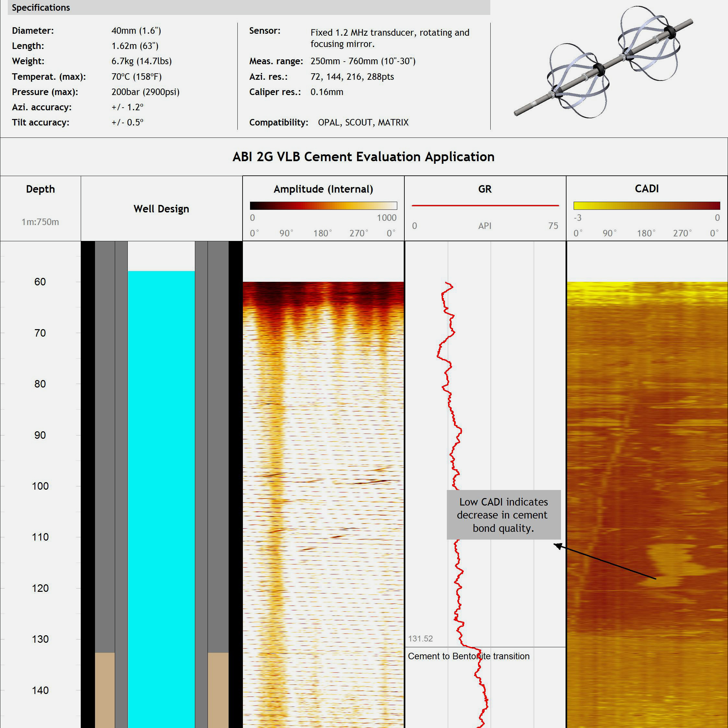Switch to the CADI tab header

647,189
